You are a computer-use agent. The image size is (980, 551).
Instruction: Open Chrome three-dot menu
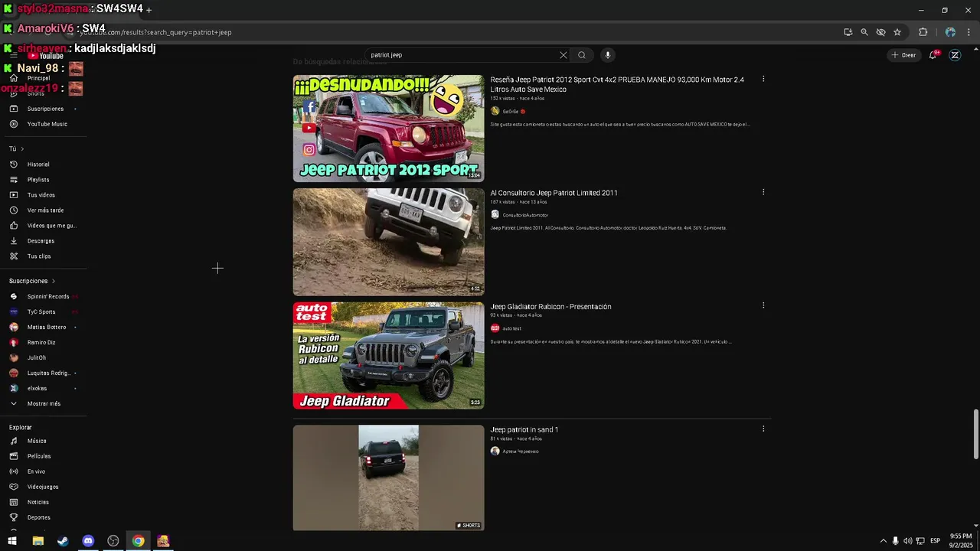967,32
